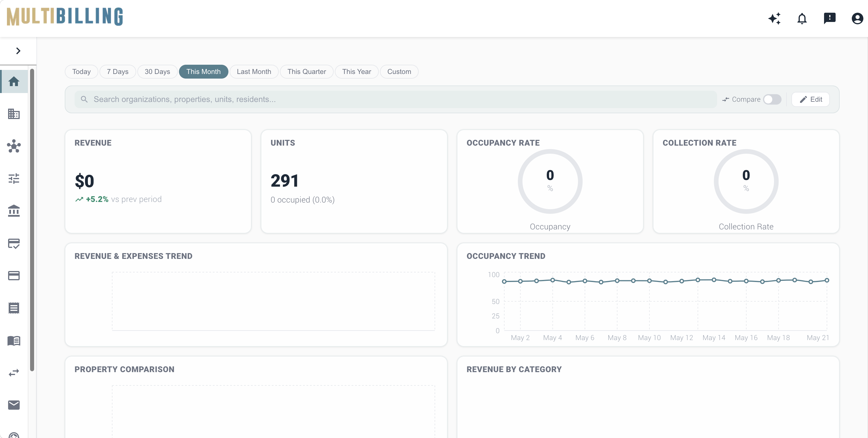Open the mail envelope sidebar icon
Viewport: 868px width, 438px height.
14,405
